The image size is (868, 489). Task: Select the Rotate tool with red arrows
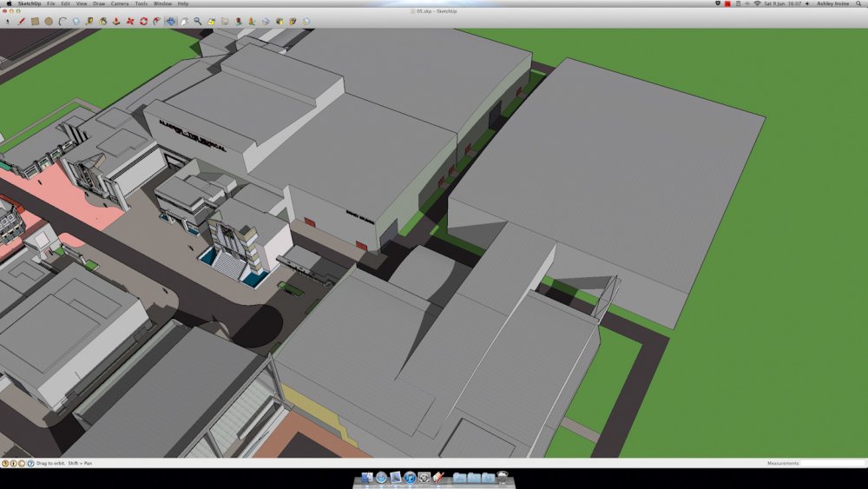click(x=143, y=21)
